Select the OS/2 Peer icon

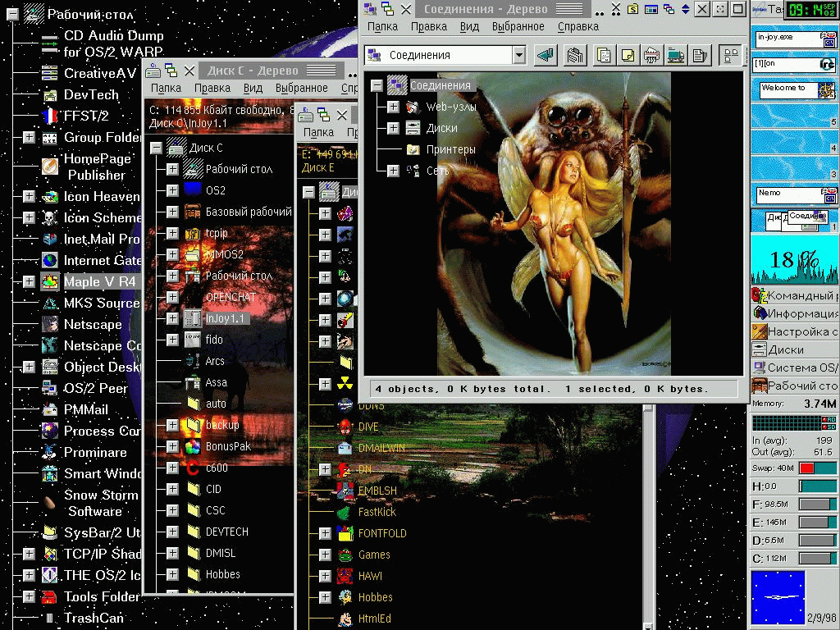[x=50, y=388]
